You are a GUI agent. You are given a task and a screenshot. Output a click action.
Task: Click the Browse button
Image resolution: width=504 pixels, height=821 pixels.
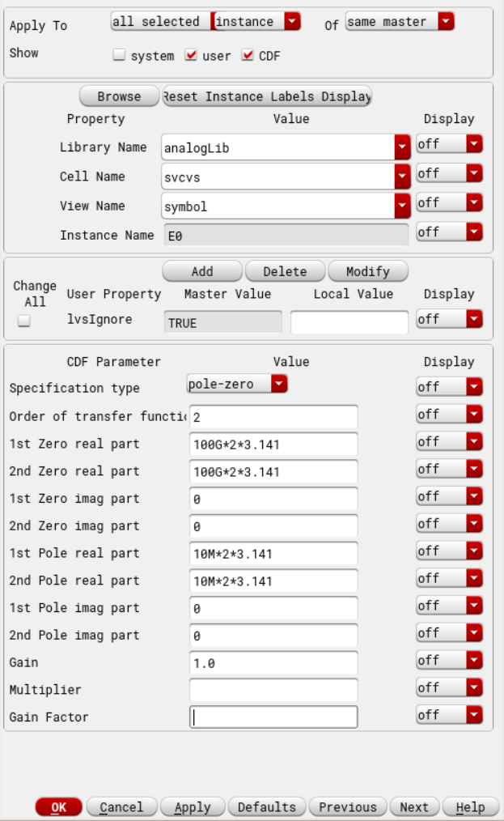[x=120, y=96]
